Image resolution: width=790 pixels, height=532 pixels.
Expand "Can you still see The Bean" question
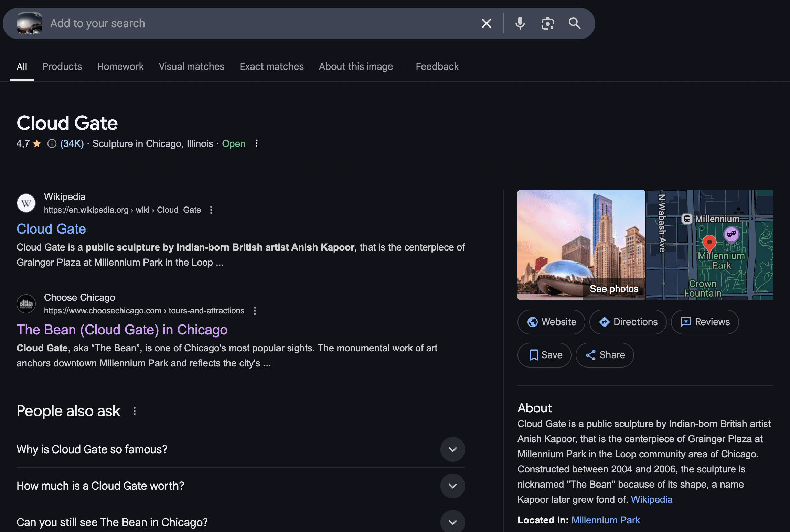[452, 522]
